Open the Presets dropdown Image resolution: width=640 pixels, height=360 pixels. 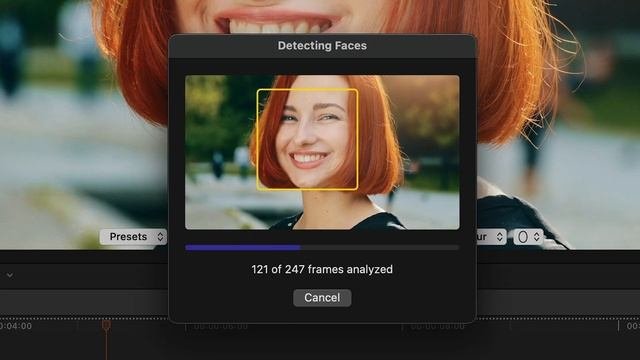(x=133, y=237)
